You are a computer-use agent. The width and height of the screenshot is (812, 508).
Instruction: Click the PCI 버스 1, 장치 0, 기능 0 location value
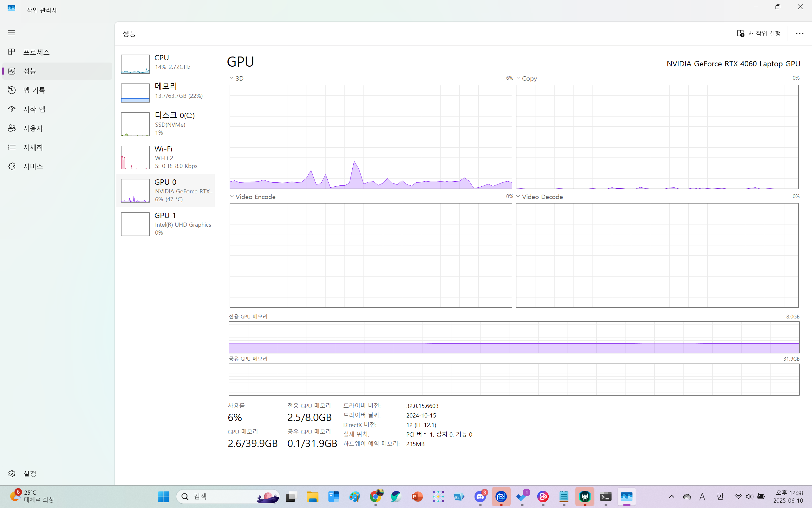439,434
